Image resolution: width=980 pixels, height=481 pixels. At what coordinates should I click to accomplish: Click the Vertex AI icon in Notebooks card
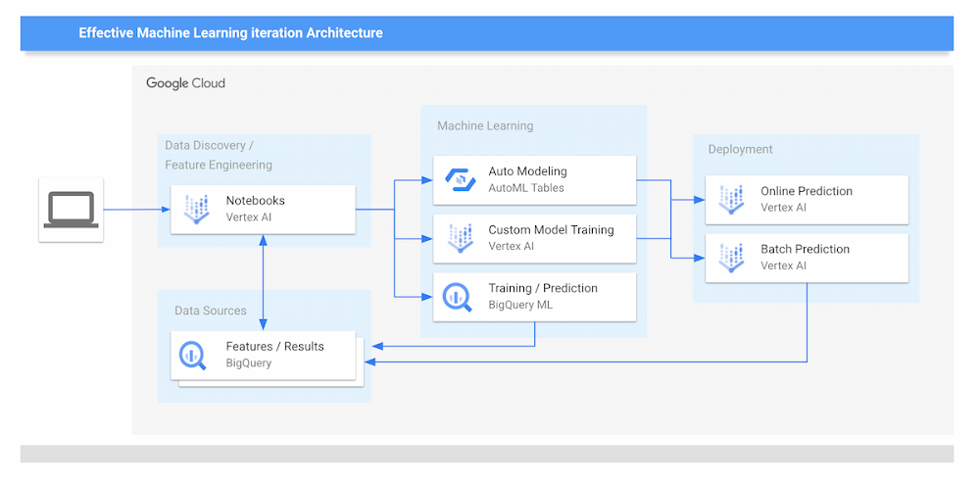196,210
